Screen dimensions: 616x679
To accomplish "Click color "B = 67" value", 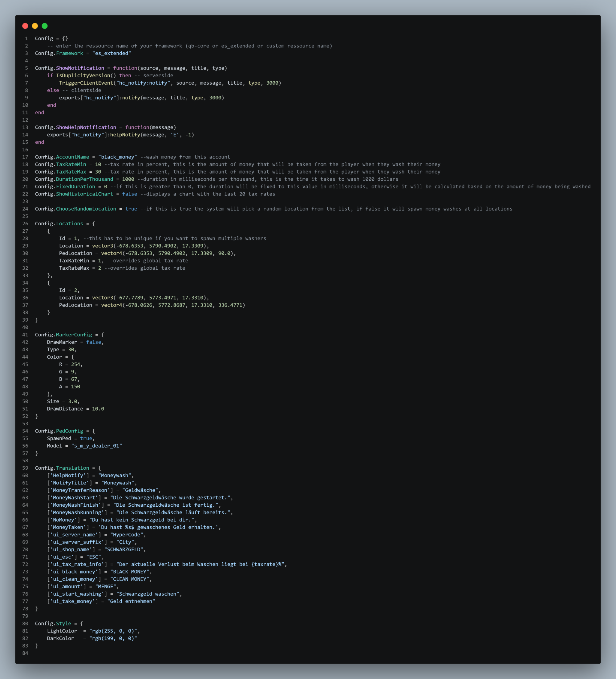I will [x=74, y=379].
